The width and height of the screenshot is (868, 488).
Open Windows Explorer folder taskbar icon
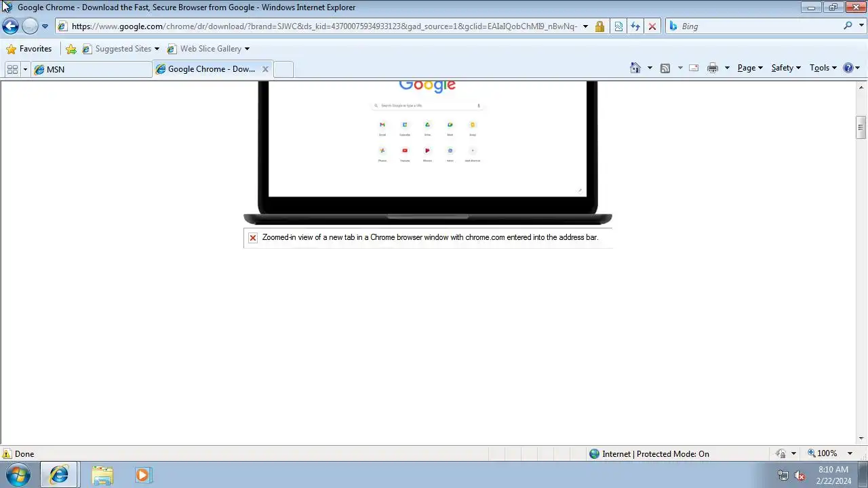pyautogui.click(x=102, y=475)
